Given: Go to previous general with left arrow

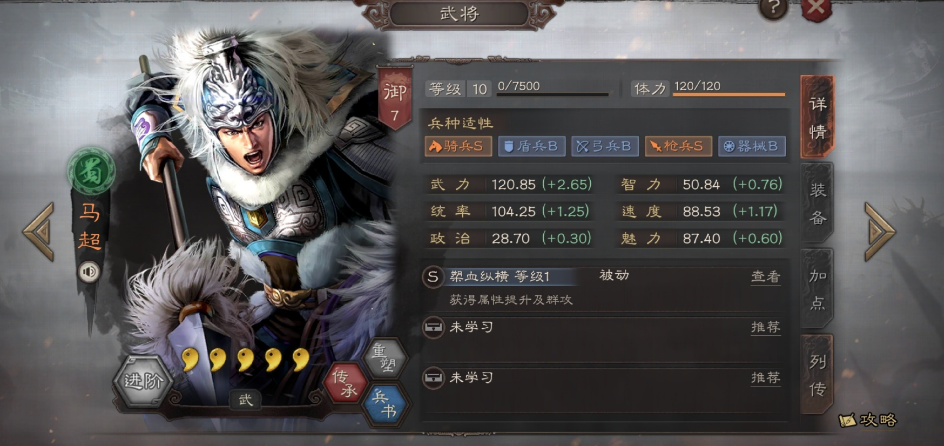Looking at the screenshot, I should (39, 232).
